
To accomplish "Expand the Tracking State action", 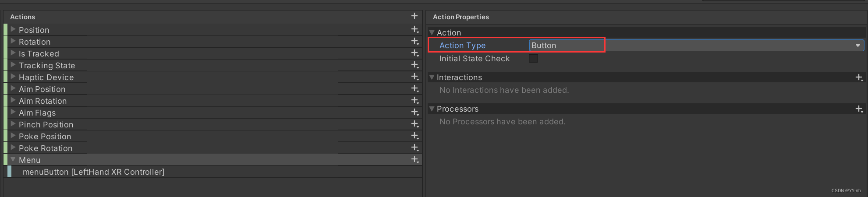I will (13, 65).
